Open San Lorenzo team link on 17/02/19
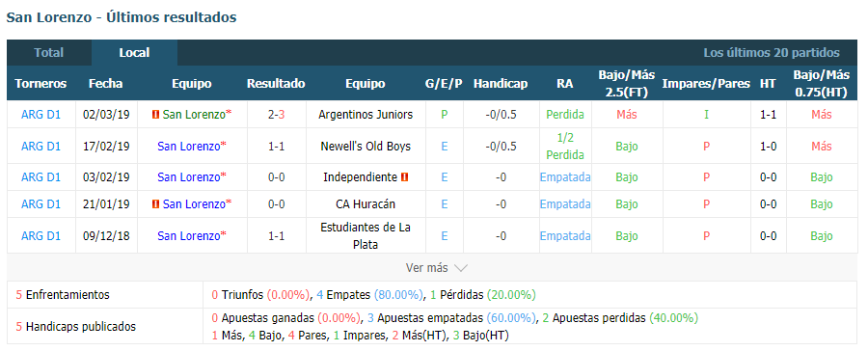The height and width of the screenshot is (351, 868). (189, 147)
